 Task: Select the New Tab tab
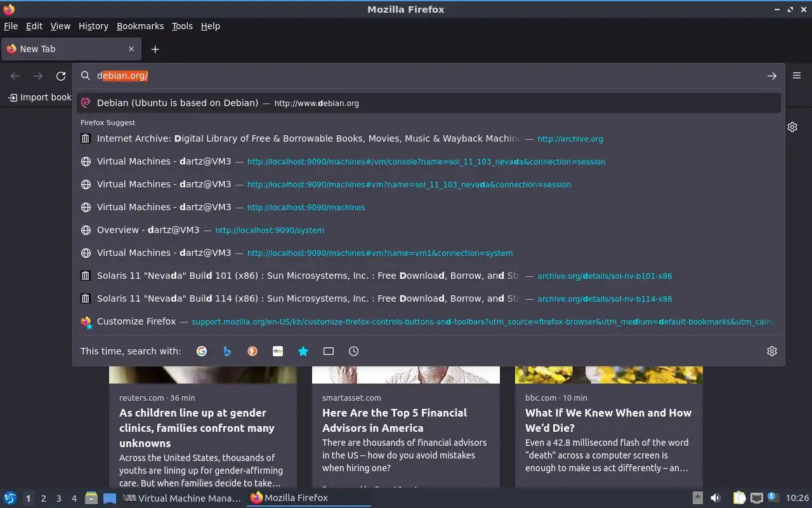pos(70,49)
